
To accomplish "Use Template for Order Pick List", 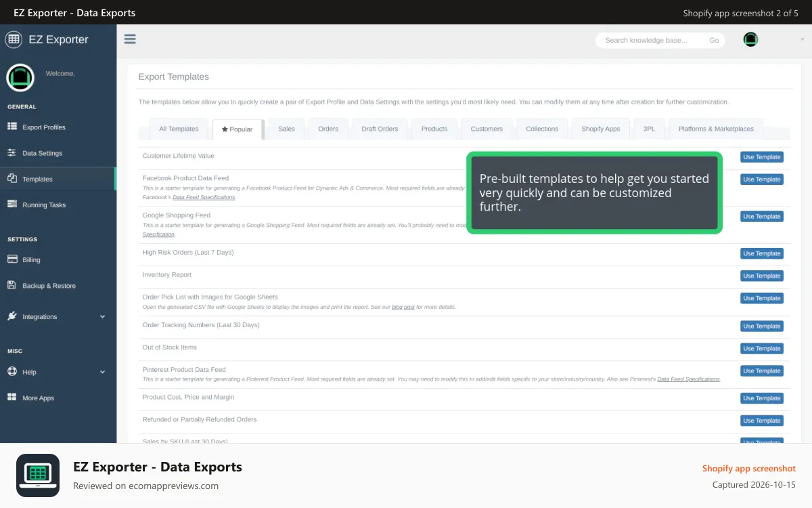I will click(x=762, y=298).
